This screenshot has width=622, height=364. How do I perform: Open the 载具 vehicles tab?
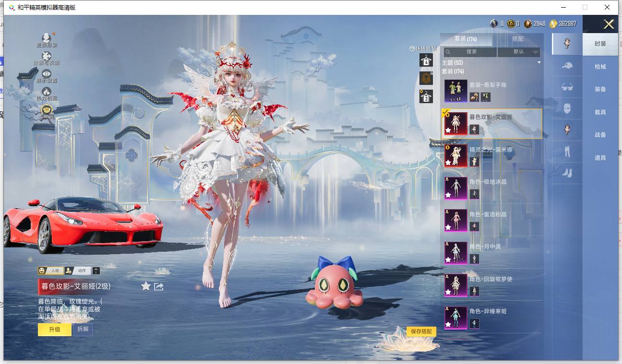point(600,112)
